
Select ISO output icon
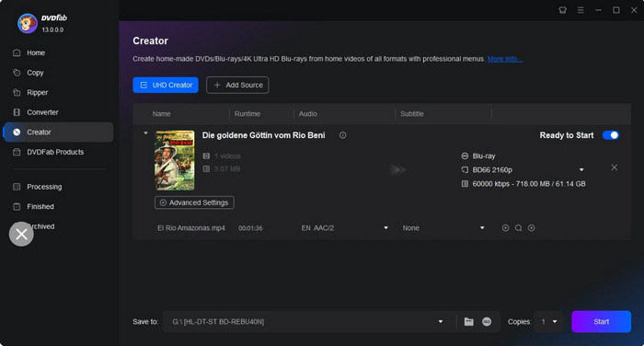[487, 322]
